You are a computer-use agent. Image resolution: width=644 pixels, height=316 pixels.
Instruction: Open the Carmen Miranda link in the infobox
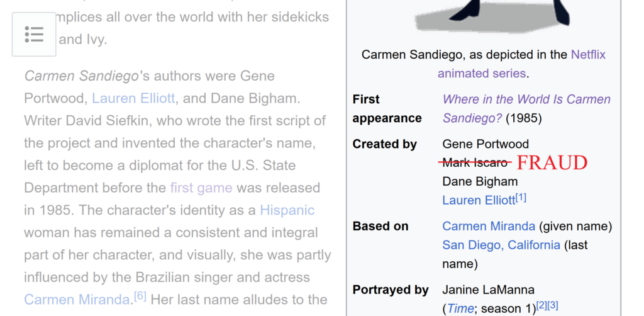(x=489, y=226)
